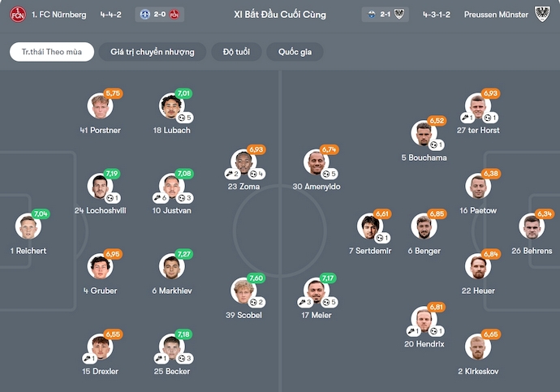Click the goals icon beside Amenyido

[x=327, y=174]
